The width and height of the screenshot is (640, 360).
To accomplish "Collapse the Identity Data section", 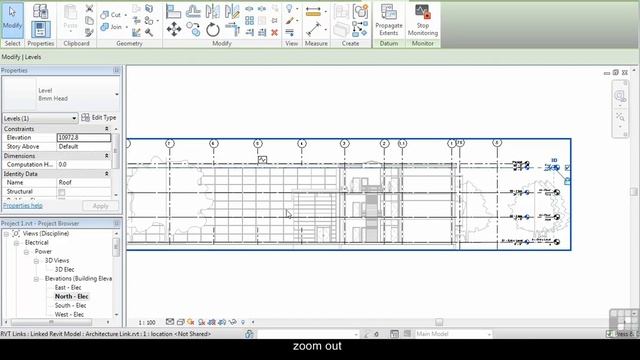I will pyautogui.click(x=107, y=174).
